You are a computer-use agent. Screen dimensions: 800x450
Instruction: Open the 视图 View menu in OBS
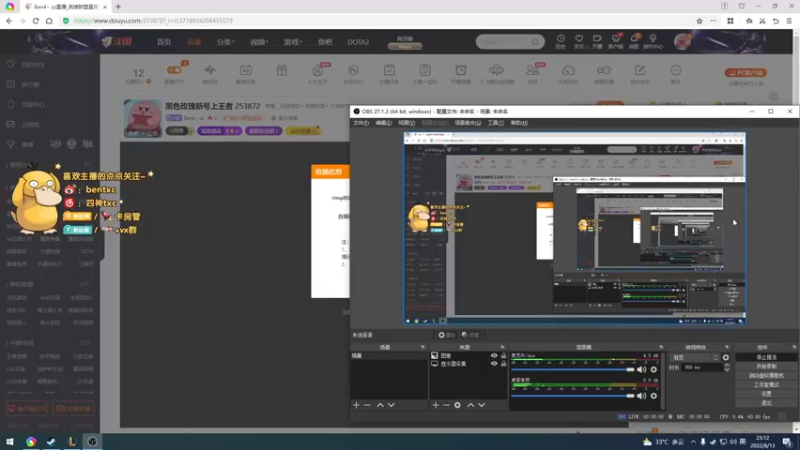click(407, 123)
